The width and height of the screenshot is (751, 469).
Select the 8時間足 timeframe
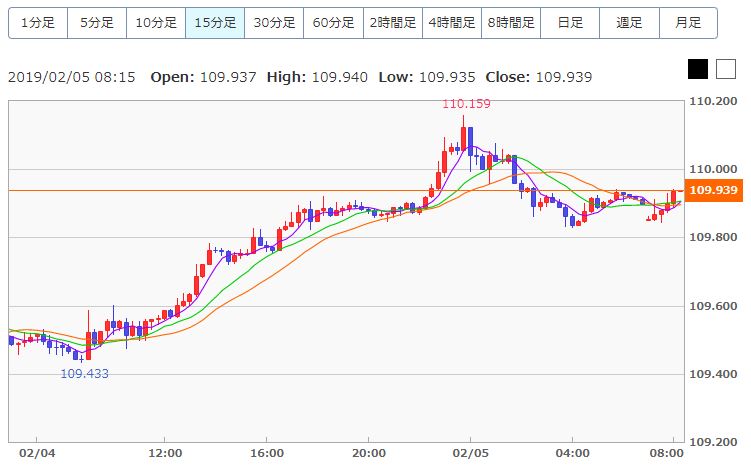(511, 23)
